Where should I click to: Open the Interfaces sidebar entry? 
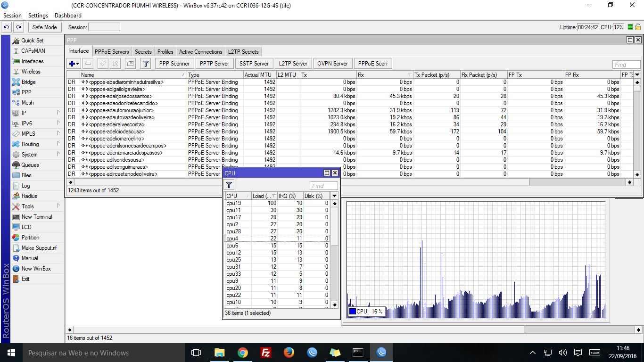(33, 61)
